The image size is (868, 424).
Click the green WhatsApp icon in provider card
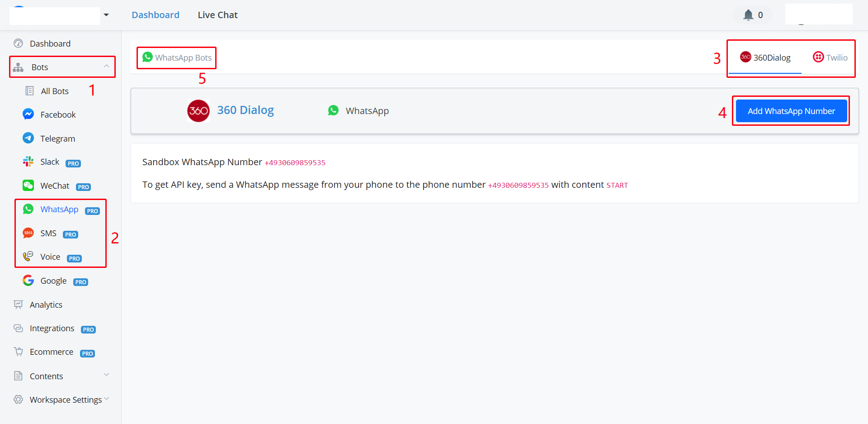[333, 110]
